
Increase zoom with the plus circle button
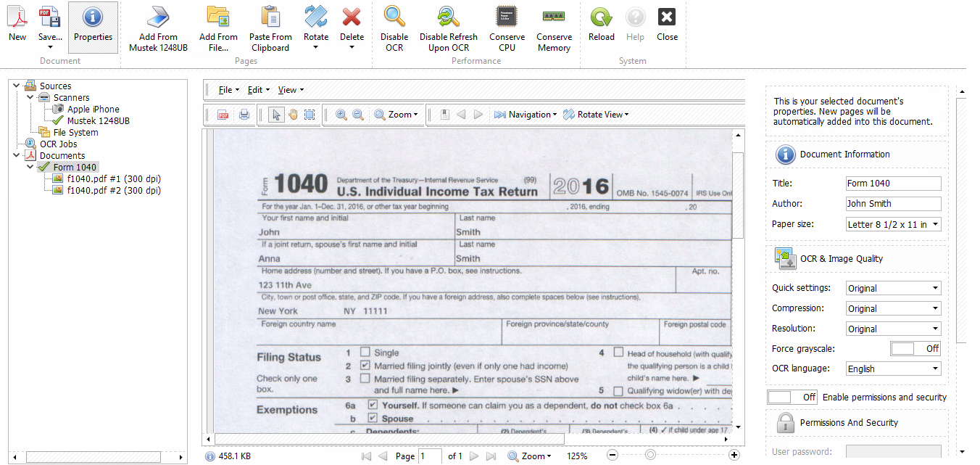[734, 456]
